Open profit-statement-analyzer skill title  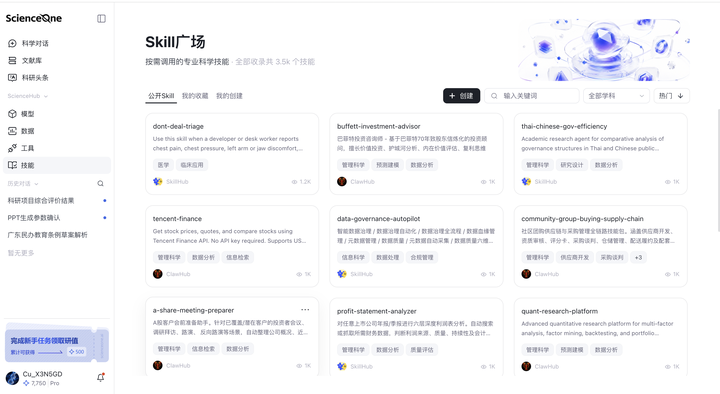377,311
